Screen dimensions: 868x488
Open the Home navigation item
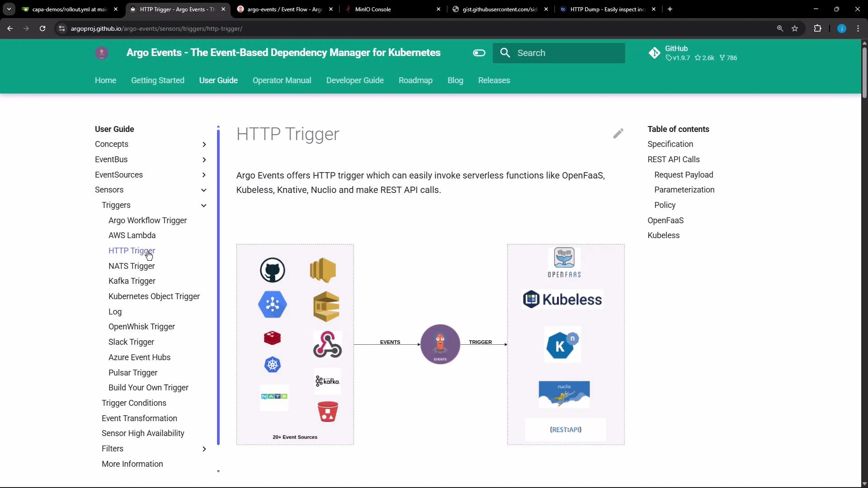pos(105,80)
